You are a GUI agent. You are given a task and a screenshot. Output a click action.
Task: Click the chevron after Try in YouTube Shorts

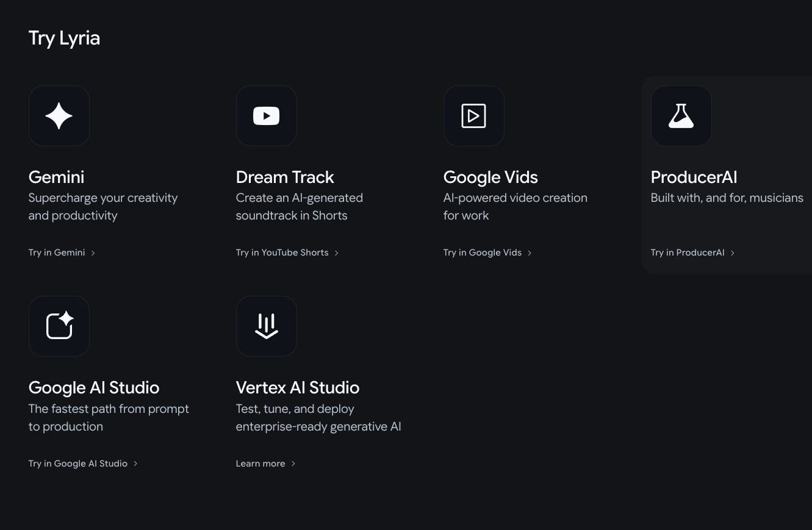tap(337, 253)
